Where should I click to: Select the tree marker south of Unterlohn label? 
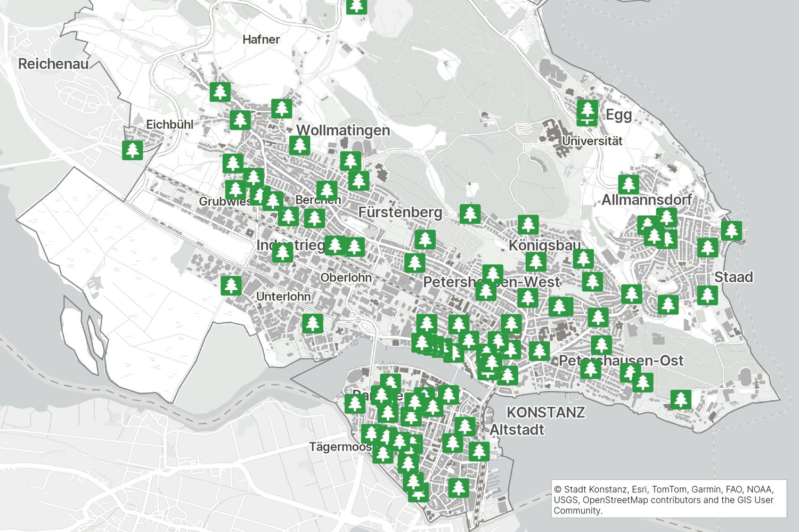[313, 323]
